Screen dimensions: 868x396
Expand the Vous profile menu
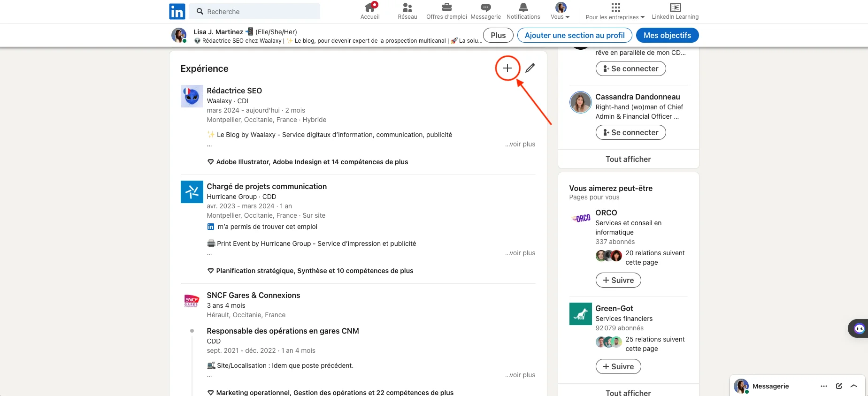click(561, 11)
